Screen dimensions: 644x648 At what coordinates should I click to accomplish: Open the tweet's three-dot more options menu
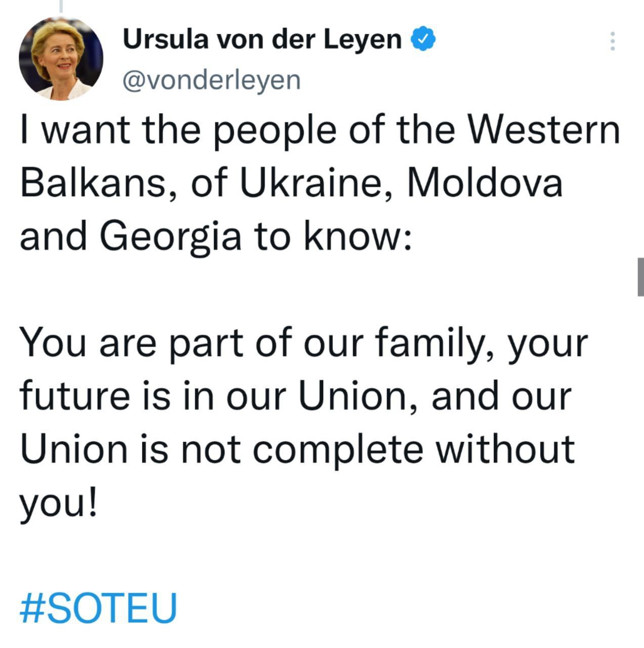click(x=612, y=41)
